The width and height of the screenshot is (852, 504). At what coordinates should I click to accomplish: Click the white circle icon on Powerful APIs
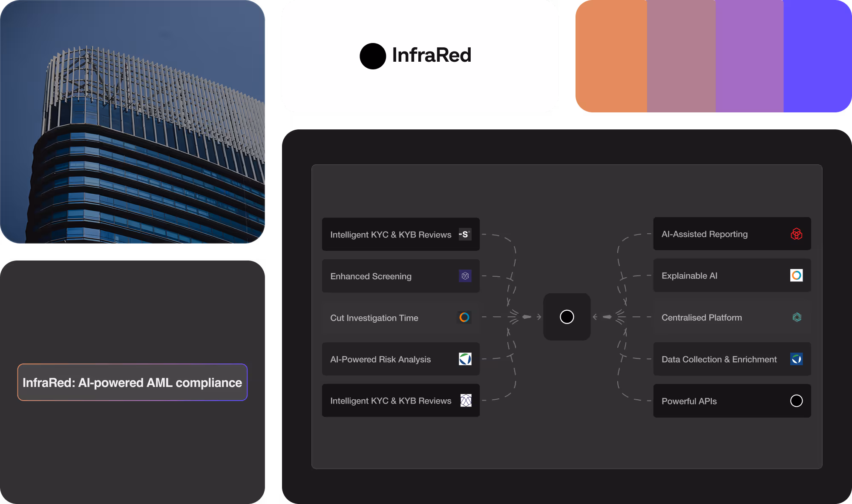tap(796, 401)
